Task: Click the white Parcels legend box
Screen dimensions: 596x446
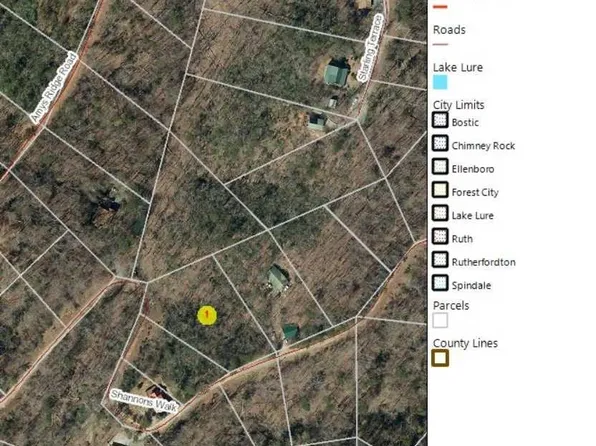Action: pyautogui.click(x=440, y=321)
